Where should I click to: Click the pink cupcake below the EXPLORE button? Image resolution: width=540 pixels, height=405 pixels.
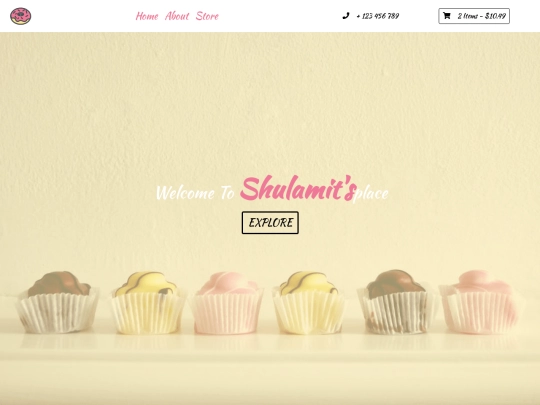pos(227,303)
